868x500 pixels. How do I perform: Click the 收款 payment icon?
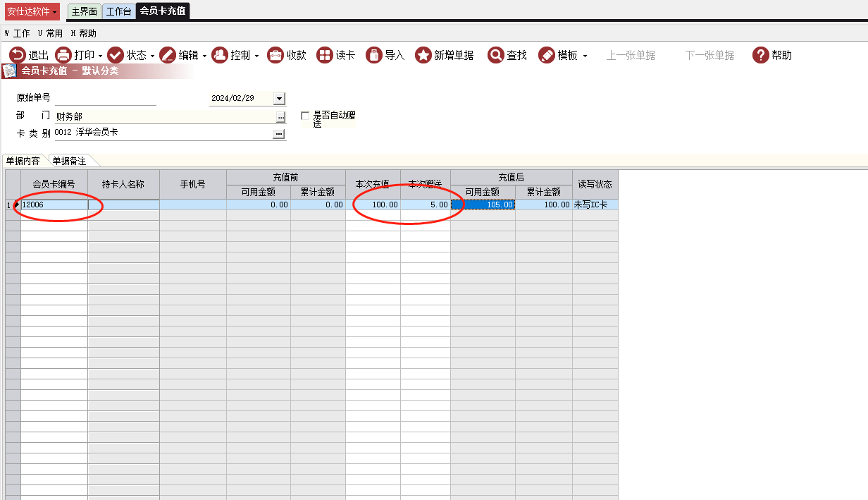(275, 55)
